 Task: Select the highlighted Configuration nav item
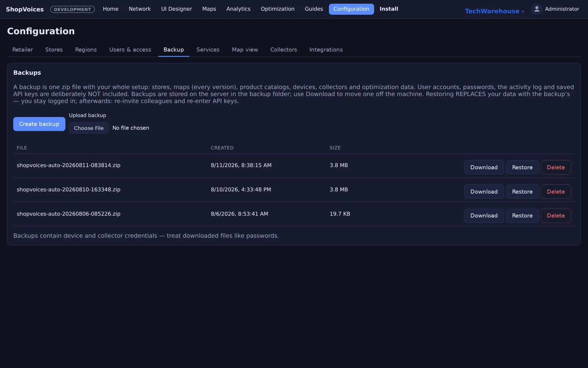pyautogui.click(x=351, y=9)
